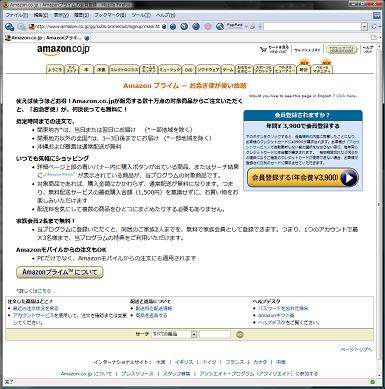
Task: Click the green security icon in the status bar
Action: pos(373,382)
